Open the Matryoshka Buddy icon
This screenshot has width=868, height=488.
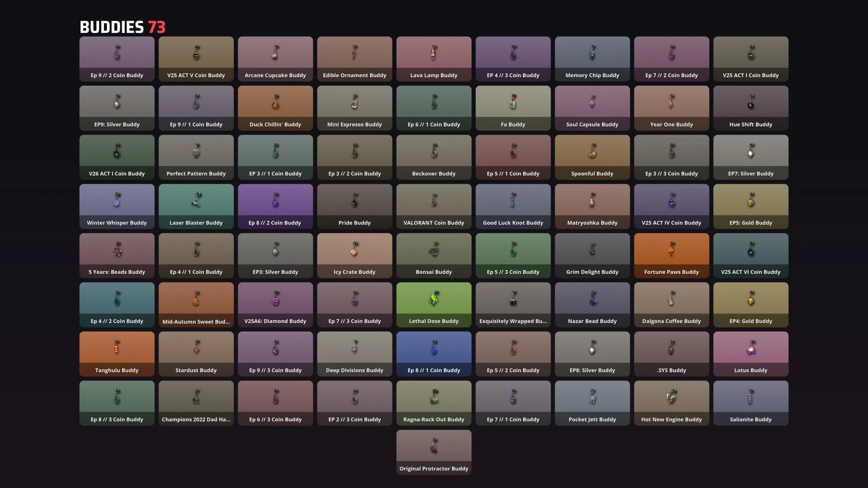pyautogui.click(x=592, y=201)
